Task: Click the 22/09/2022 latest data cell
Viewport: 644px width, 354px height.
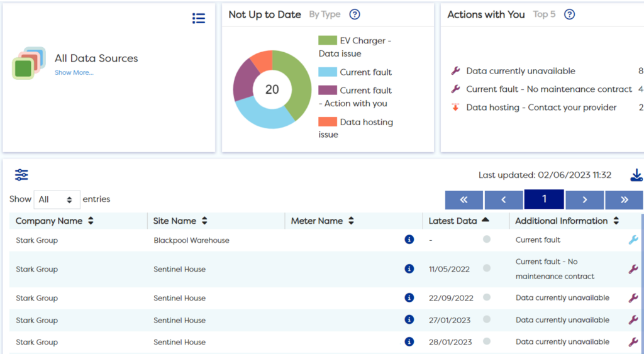Action: pyautogui.click(x=451, y=298)
